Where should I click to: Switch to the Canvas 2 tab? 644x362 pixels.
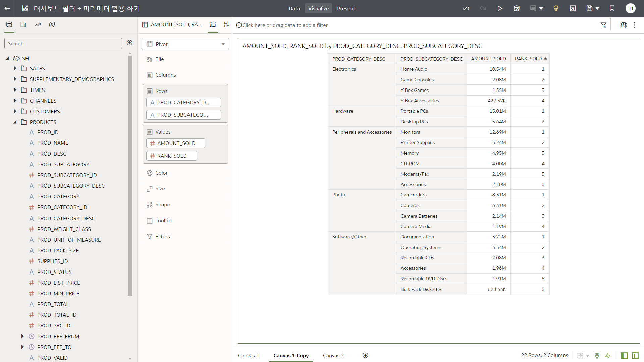[x=333, y=355]
